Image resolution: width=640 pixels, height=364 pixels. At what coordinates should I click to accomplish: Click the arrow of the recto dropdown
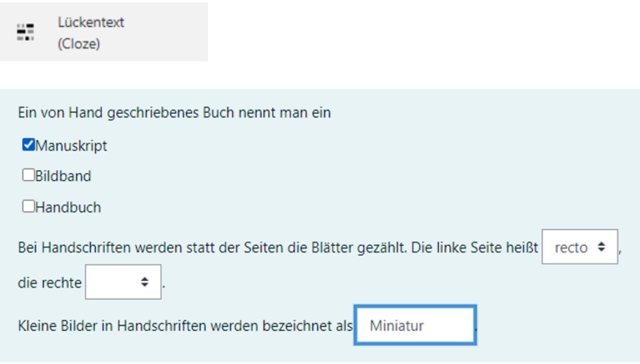(601, 247)
